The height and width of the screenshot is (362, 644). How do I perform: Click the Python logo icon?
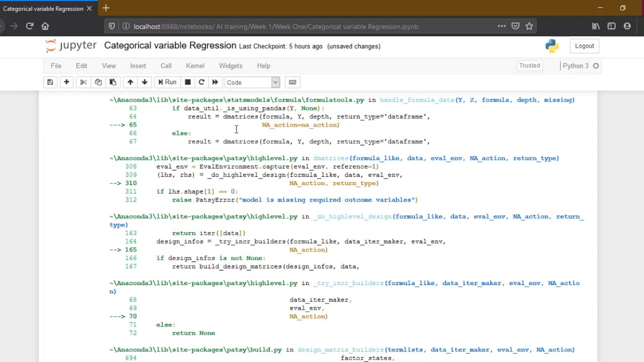pyautogui.click(x=552, y=46)
